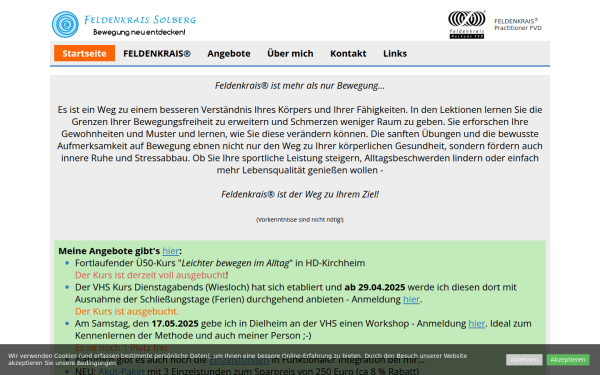The width and height of the screenshot is (600, 375).
Task: Click the Feldenkrais Solberg title text
Action: (140, 20)
